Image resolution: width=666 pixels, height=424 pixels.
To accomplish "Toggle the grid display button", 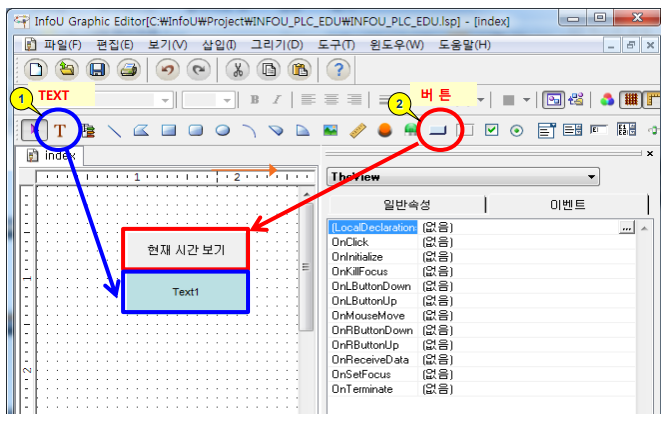I will 631,100.
